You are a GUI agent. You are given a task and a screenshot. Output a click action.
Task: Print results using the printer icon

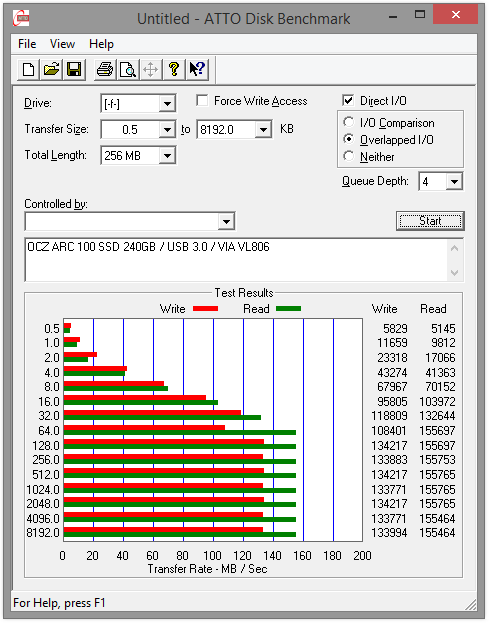point(105,69)
